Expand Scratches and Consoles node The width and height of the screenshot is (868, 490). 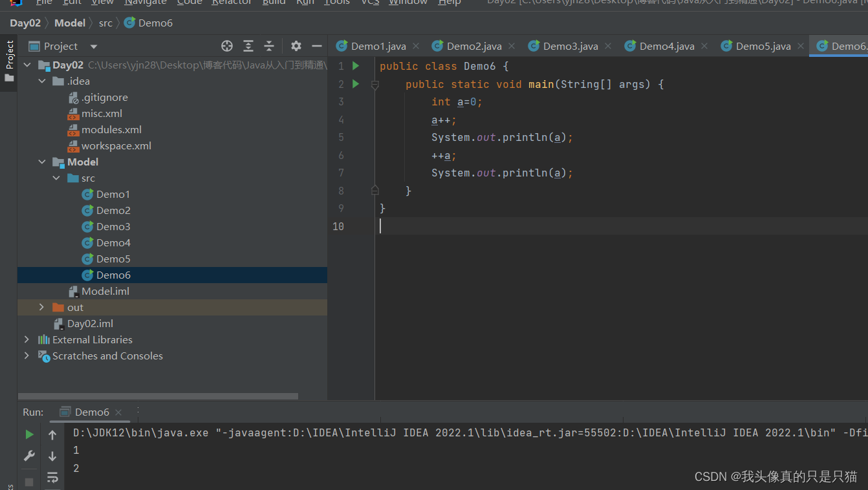[x=27, y=356]
